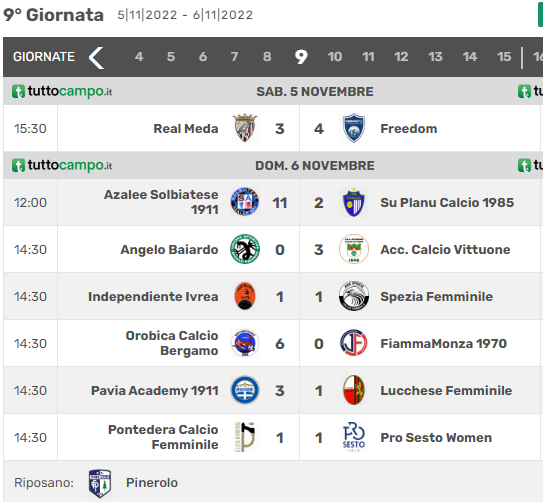Click the Real Meda team crest
The width and height of the screenshot is (543, 502).
245,128
